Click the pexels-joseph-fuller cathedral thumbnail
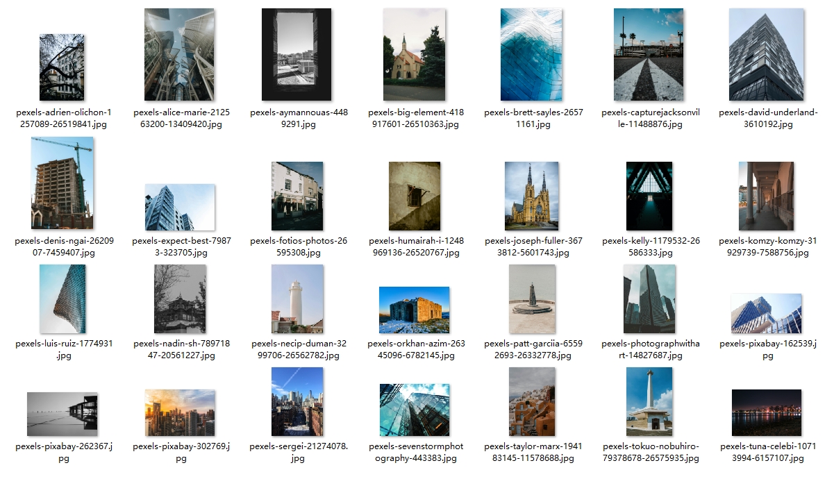Image resolution: width=834 pixels, height=504 pixels. 531,196
